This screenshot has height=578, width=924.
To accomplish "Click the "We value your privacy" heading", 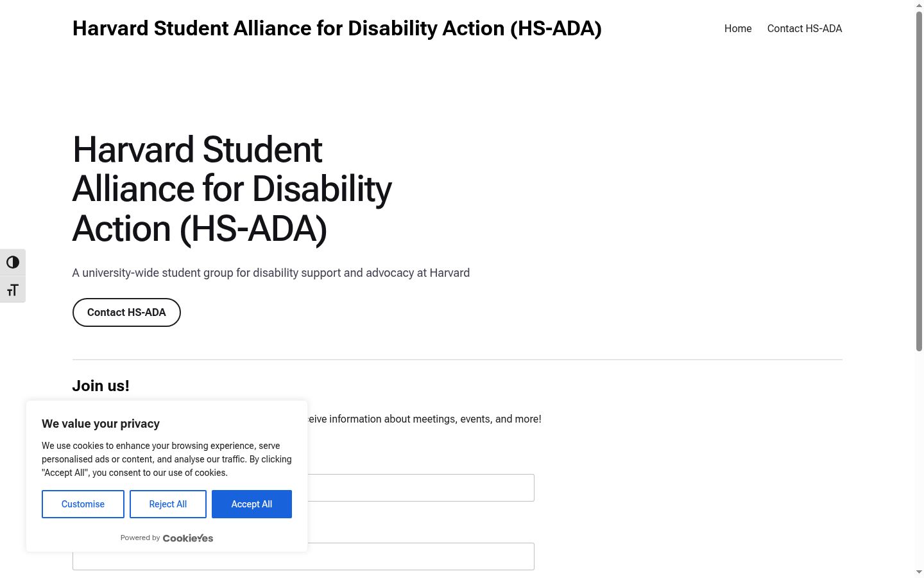I will pyautogui.click(x=101, y=424).
